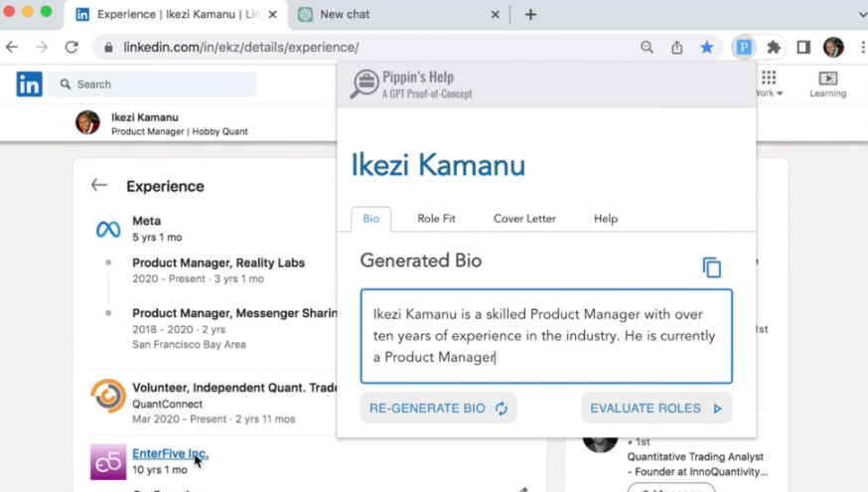Close the New chat tab
The width and height of the screenshot is (868, 492).
tap(495, 14)
